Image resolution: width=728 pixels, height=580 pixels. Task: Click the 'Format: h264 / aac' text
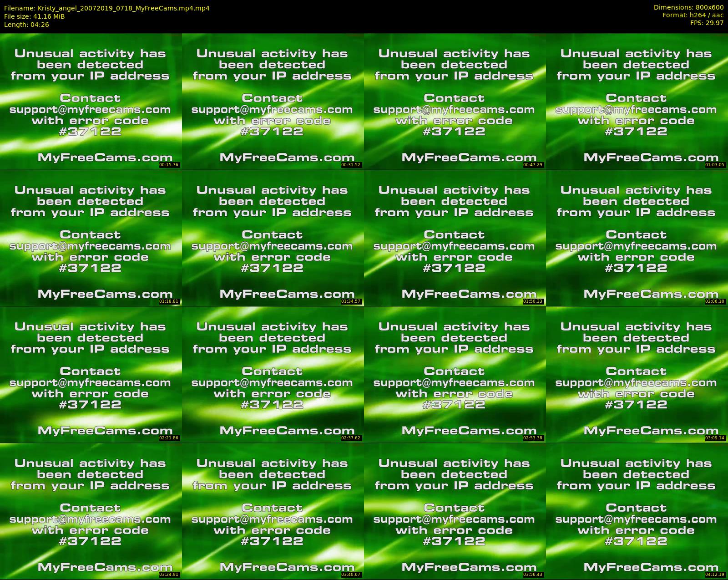point(693,15)
